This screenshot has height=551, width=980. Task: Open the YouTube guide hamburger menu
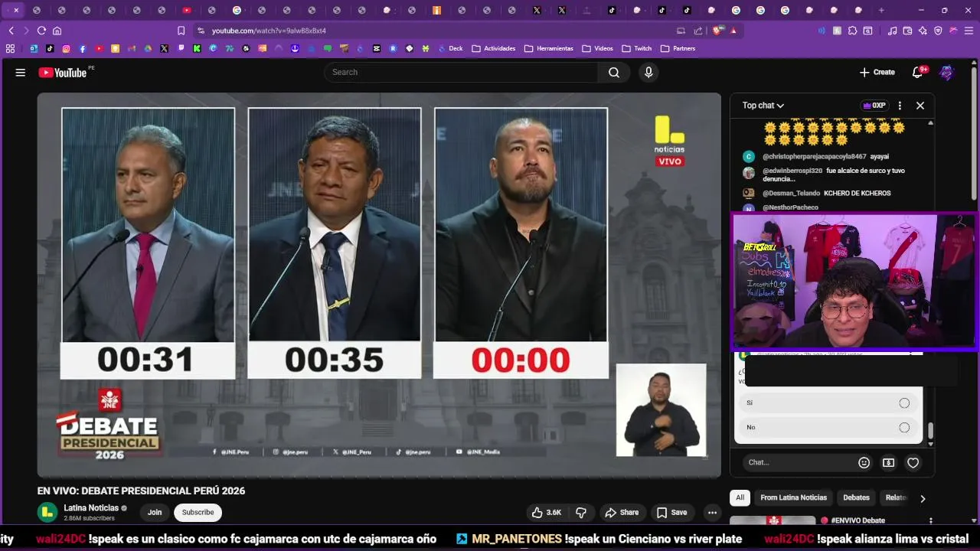coord(20,72)
